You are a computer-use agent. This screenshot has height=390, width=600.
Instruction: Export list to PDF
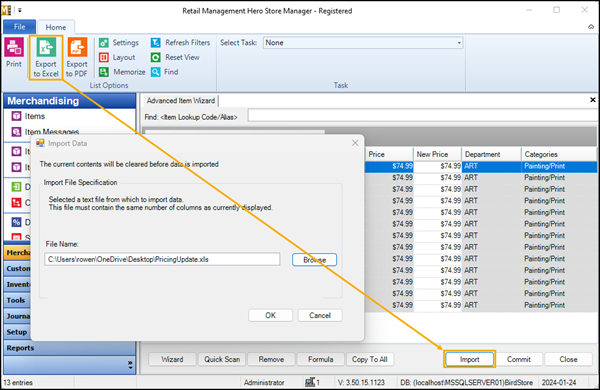click(77, 57)
